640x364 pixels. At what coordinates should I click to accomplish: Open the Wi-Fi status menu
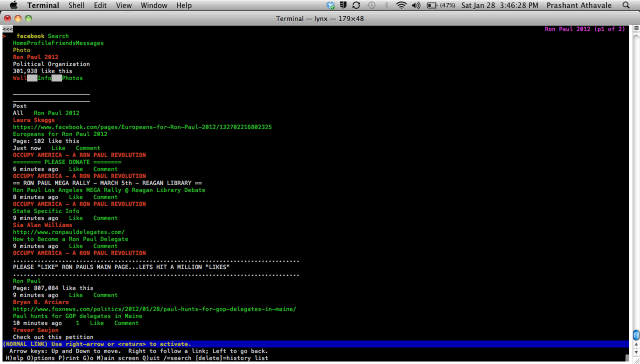click(x=401, y=5)
